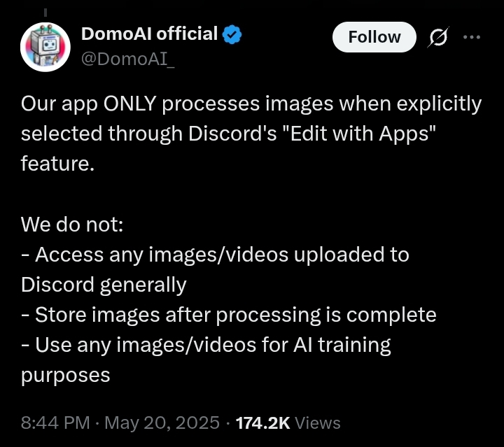
Task: Click the May 20, 2025 date
Action: 162,423
